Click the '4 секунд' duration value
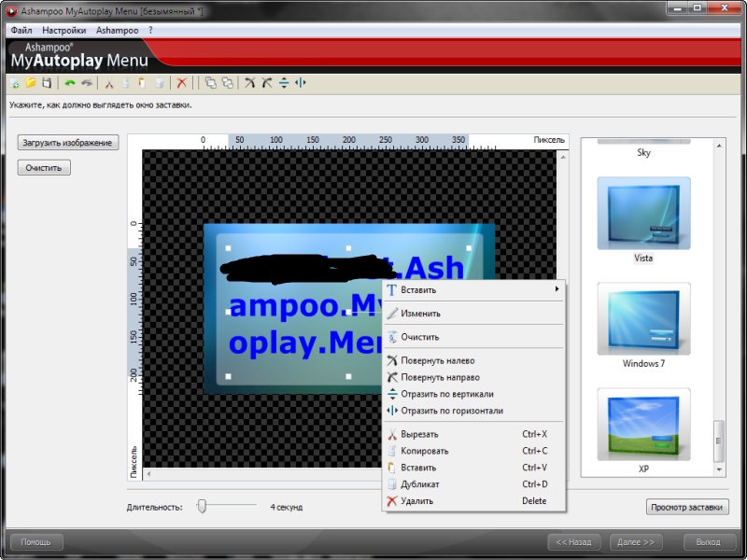This screenshot has height=560, width=747. pyautogui.click(x=287, y=507)
